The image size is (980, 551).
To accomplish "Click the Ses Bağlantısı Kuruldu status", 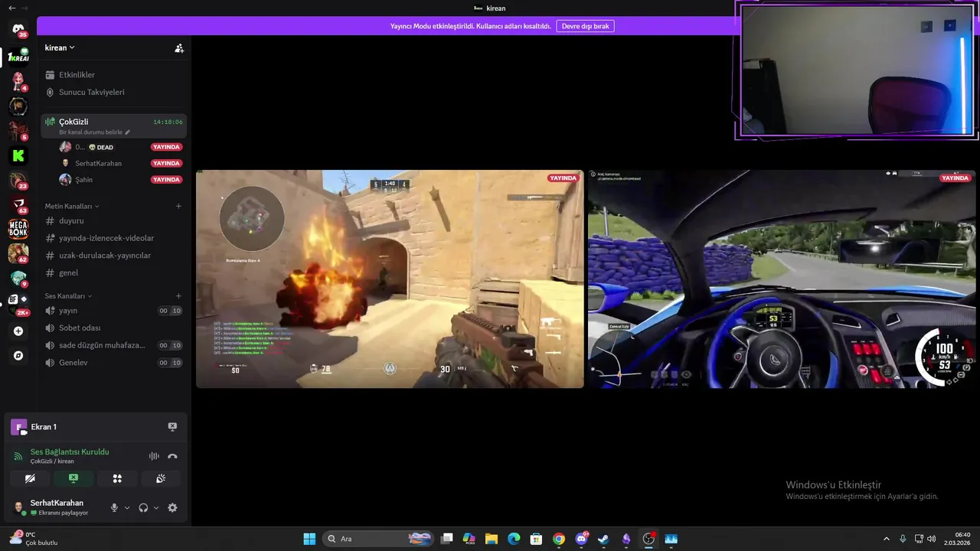I will tap(70, 452).
